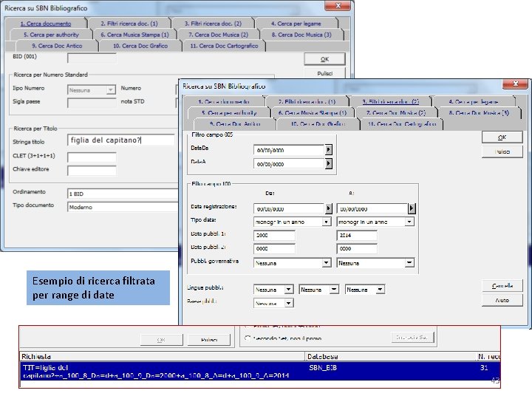Select '3. Filtri ricerca doc. (2)' tab in front window
This screenshot has width=532, height=399.
[390, 101]
